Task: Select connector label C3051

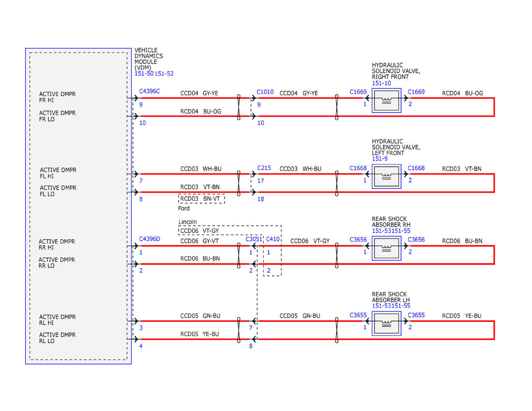Action: [254, 239]
